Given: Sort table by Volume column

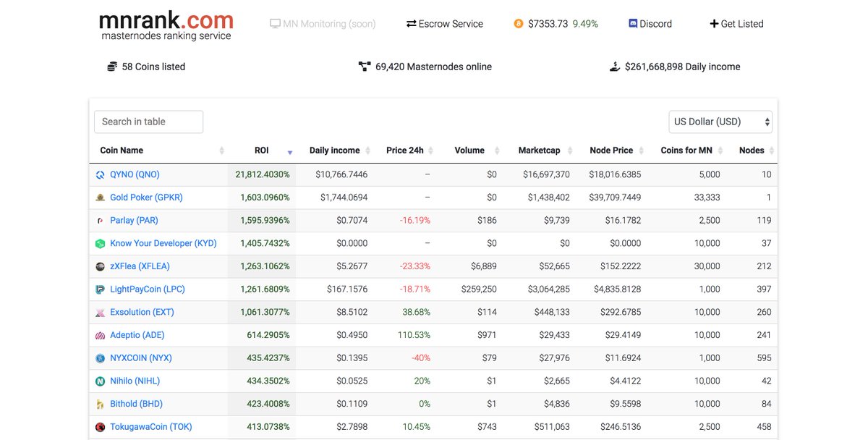Looking at the screenshot, I should (469, 151).
